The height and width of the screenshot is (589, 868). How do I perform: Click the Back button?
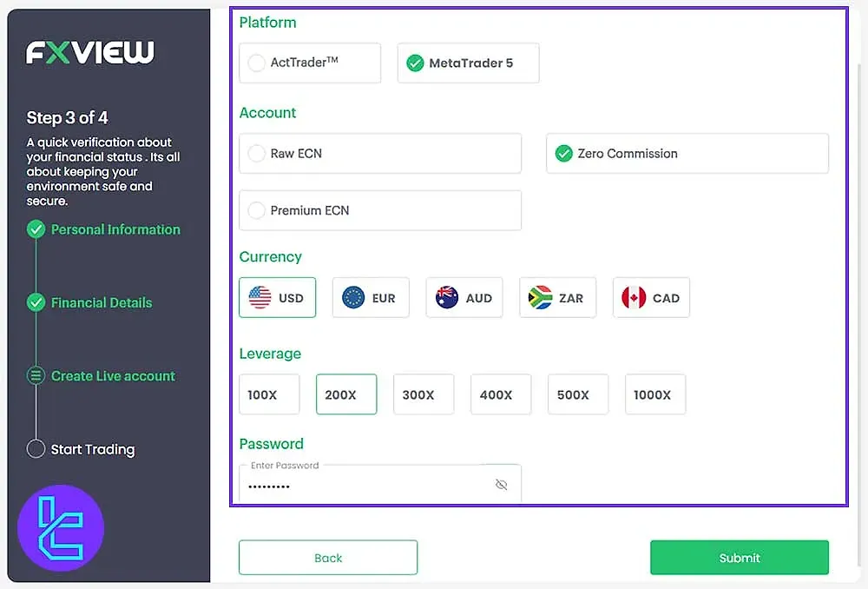(328, 558)
